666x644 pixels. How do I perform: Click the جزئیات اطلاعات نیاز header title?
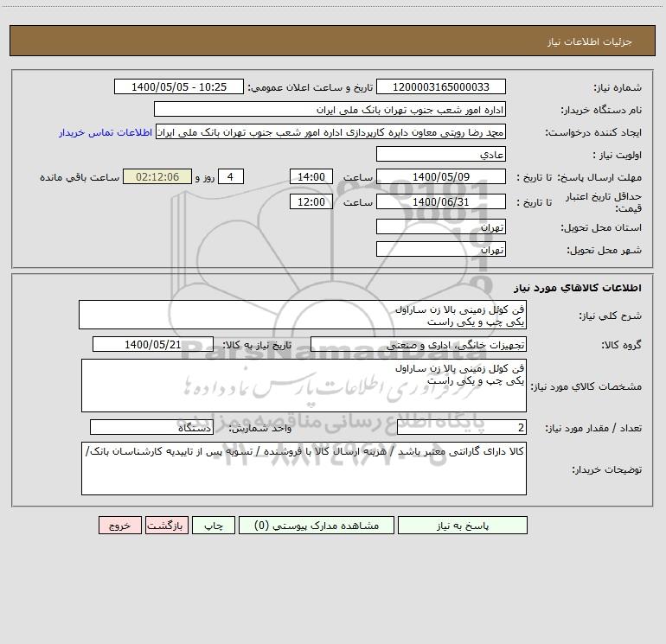(x=589, y=41)
